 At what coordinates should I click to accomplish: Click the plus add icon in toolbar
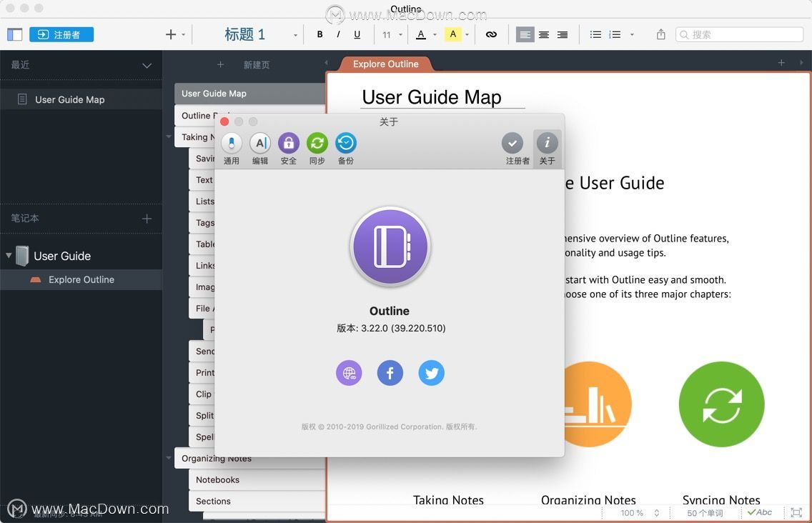tap(170, 35)
